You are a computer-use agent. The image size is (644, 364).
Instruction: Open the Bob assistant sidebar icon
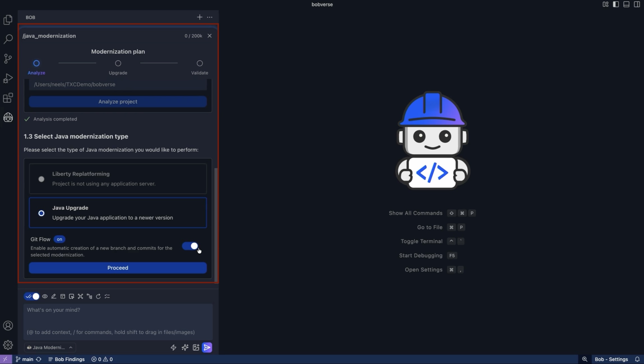[x=8, y=117]
